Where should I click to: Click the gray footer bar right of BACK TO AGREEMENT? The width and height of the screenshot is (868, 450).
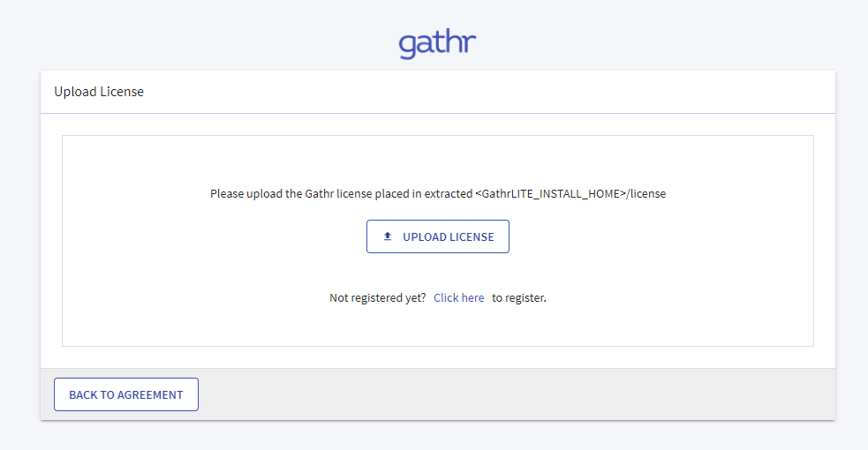(512, 394)
